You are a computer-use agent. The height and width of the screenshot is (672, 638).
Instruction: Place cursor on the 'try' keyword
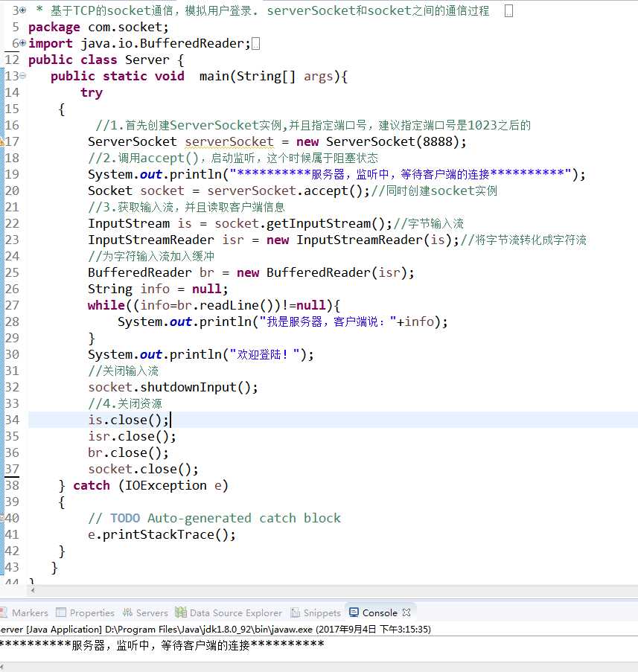point(92,92)
